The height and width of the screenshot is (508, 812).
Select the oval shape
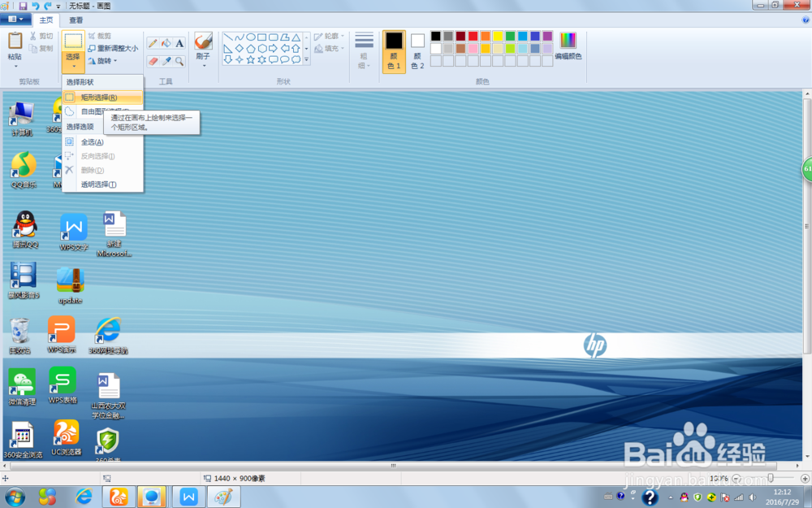click(x=251, y=37)
